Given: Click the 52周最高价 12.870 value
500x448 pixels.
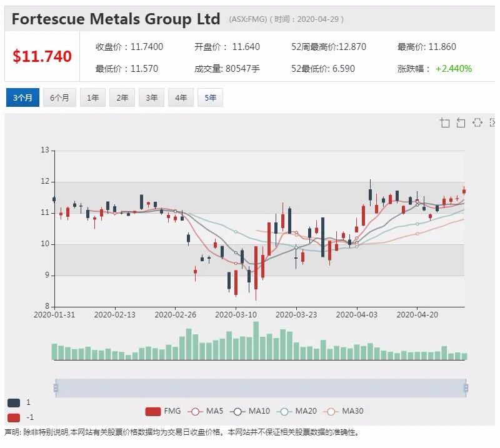Looking at the screenshot, I should click(x=329, y=47).
